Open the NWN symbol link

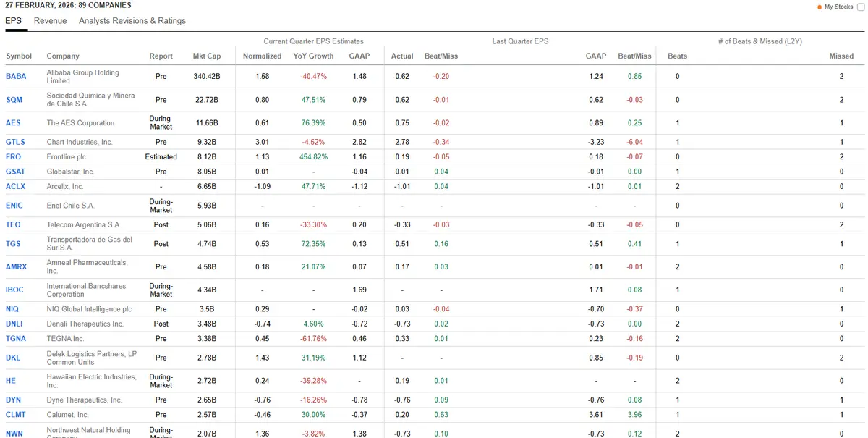click(x=14, y=434)
